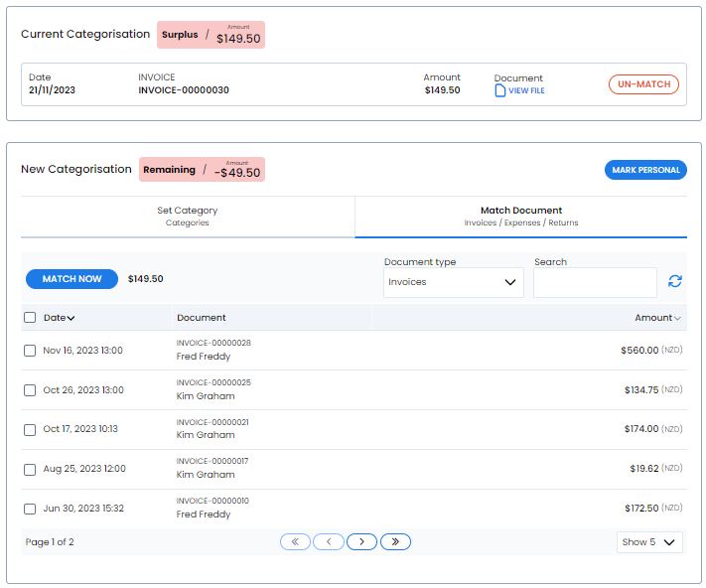Click the refresh icon beside Search
706x588 pixels.
coord(674,281)
